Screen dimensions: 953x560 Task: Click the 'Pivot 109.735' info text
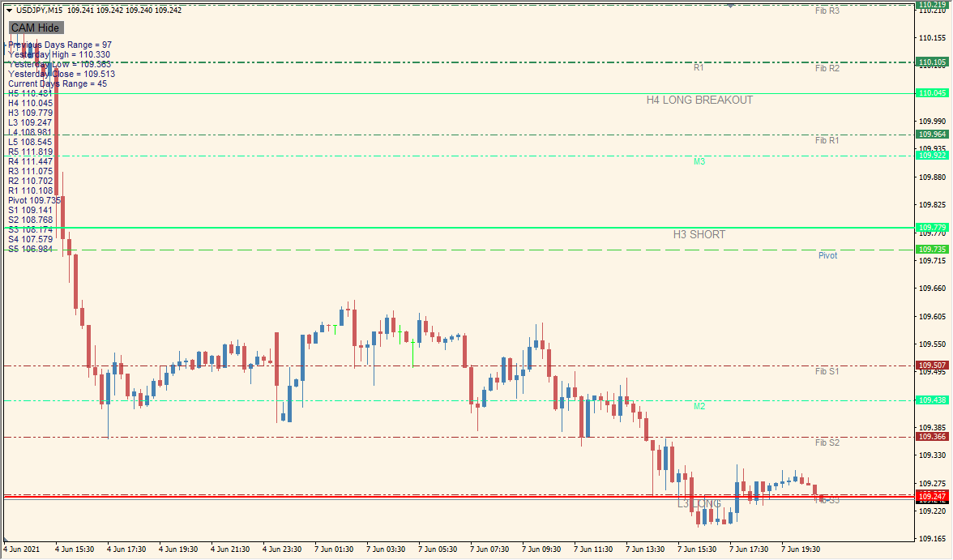[35, 201]
